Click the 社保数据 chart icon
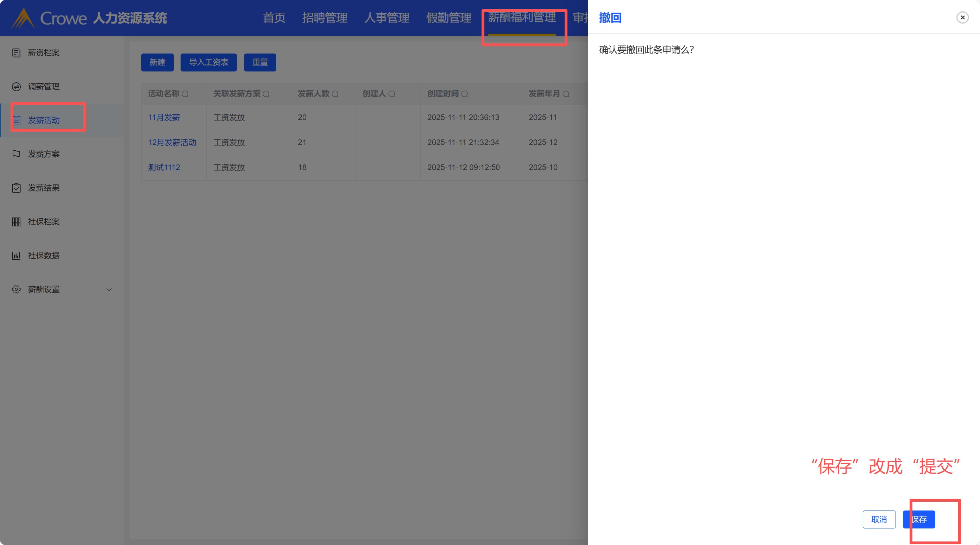The image size is (980, 545). tap(16, 256)
